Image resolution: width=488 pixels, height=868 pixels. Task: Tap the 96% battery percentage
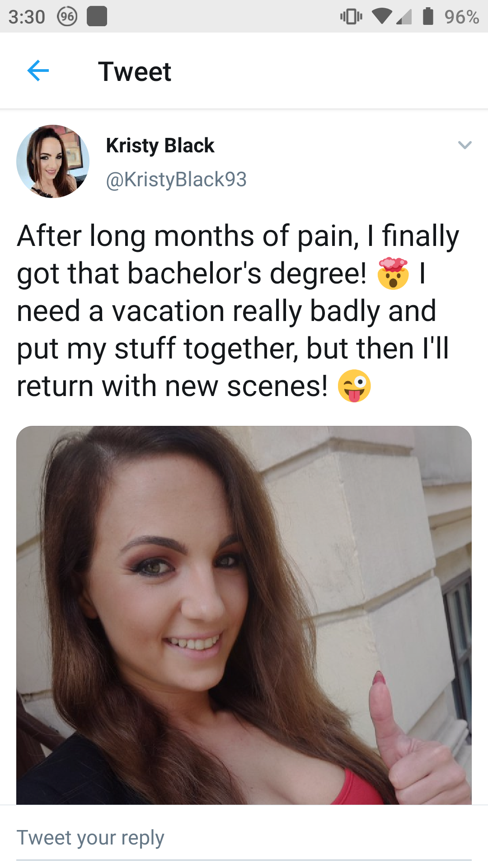click(x=461, y=17)
